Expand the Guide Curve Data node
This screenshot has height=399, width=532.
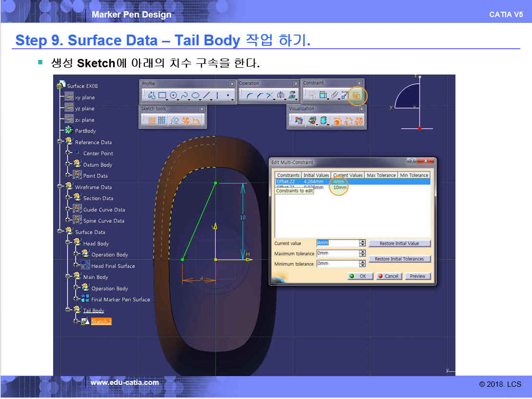tap(68, 209)
